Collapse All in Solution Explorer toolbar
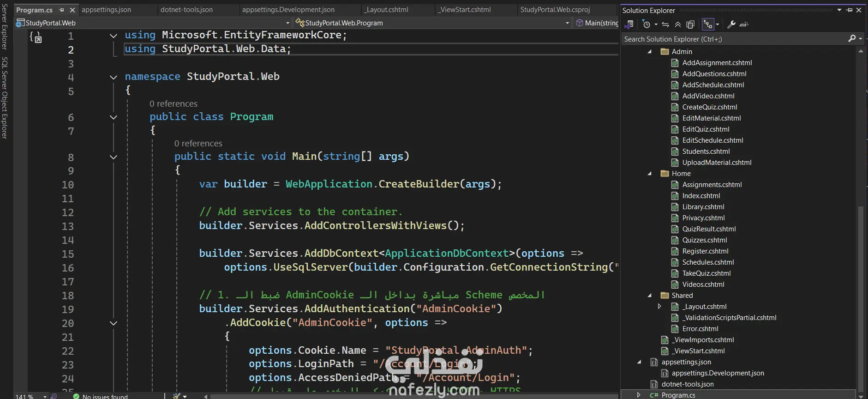The width and height of the screenshot is (868, 399). click(x=678, y=24)
